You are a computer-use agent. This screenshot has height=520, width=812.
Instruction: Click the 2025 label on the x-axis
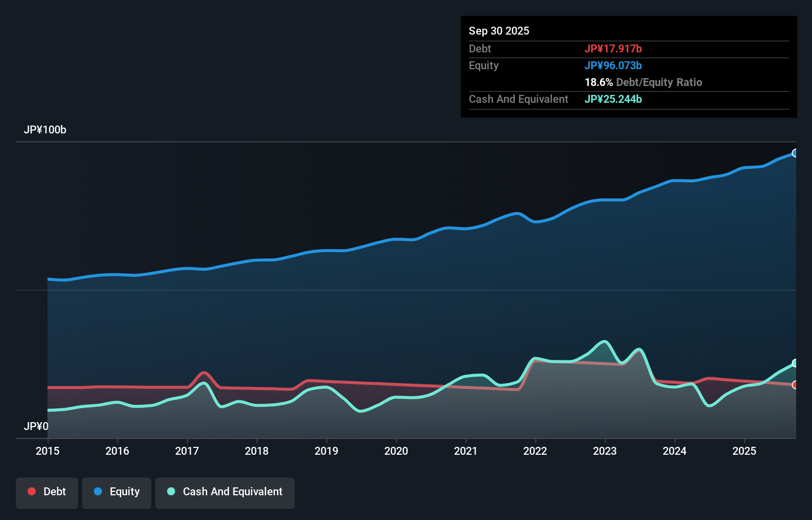click(745, 451)
